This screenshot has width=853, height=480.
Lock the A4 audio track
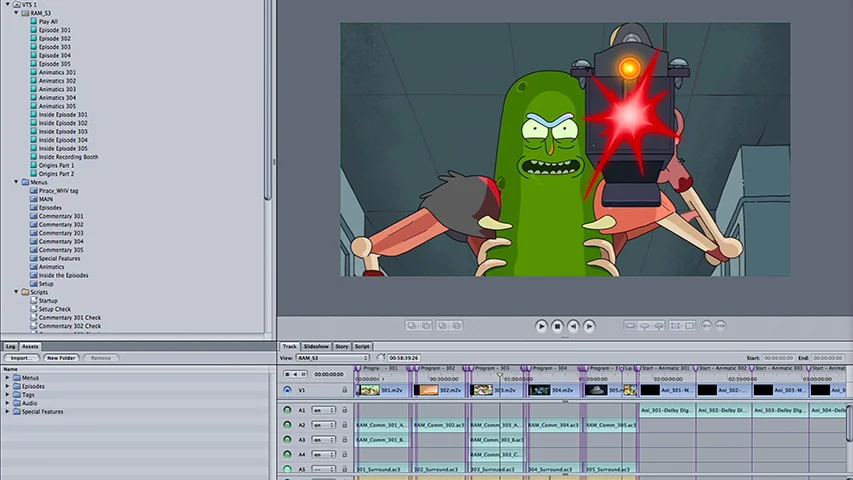click(x=344, y=454)
